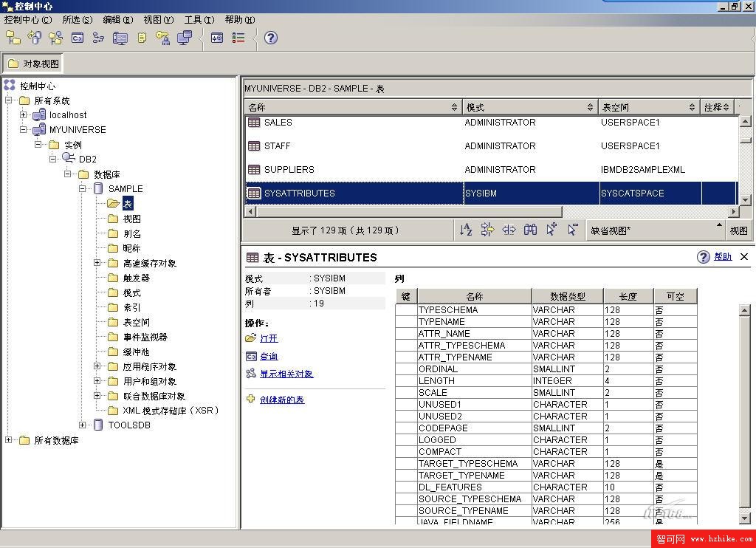The height and width of the screenshot is (548, 756).
Task: Select the 事件监视器 folder in the tree
Action: [x=145, y=337]
